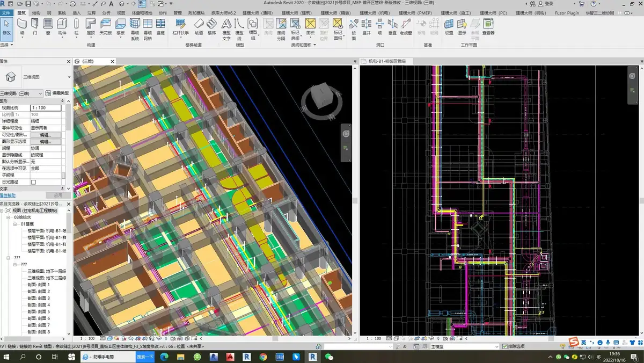This screenshot has height=363, width=644.
Task: Select the 模型文字 (Model Text) tool
Action: point(226,29)
